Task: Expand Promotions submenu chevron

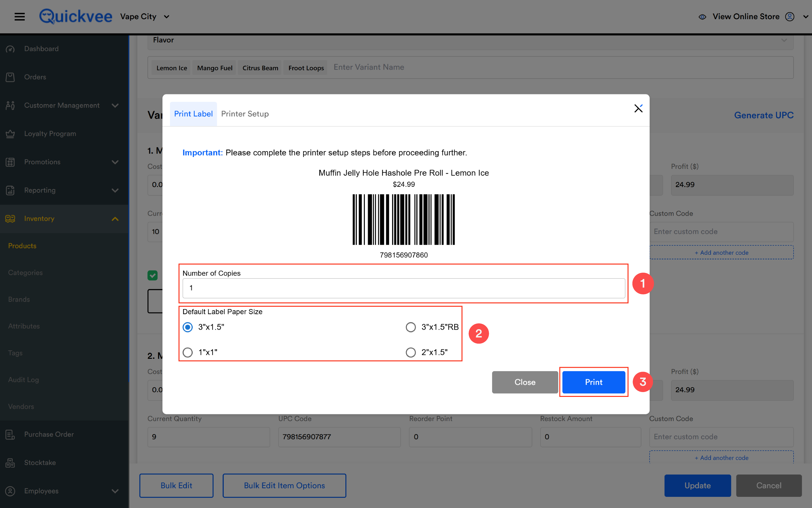Action: coord(115,162)
